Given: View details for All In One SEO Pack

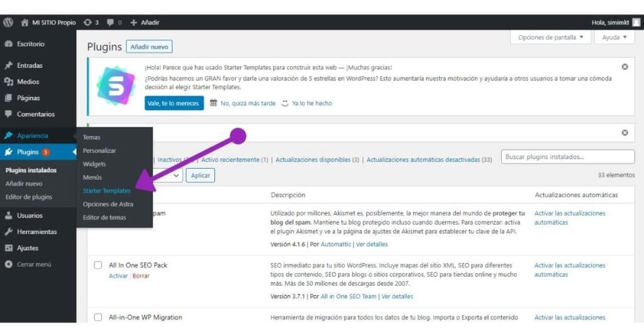Looking at the screenshot, I should (397, 296).
